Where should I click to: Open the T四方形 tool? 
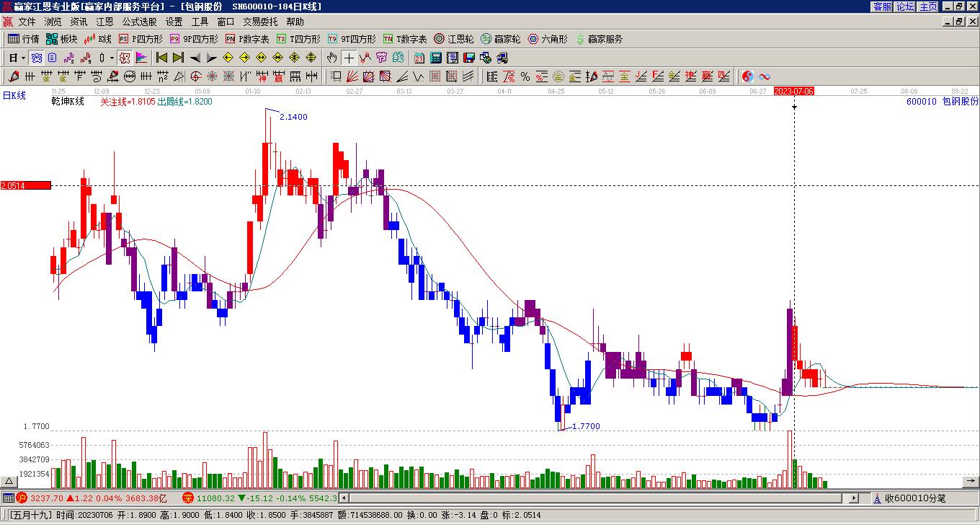point(298,39)
